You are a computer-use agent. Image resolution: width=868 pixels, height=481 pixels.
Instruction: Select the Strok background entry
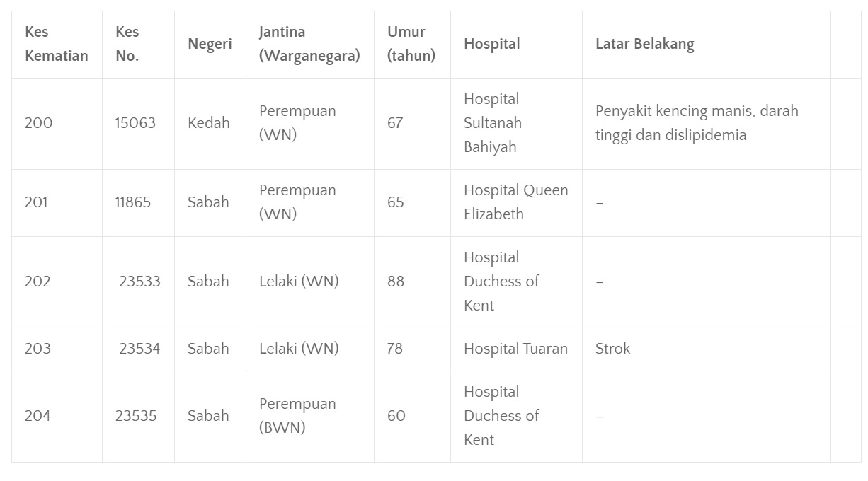[x=612, y=349]
